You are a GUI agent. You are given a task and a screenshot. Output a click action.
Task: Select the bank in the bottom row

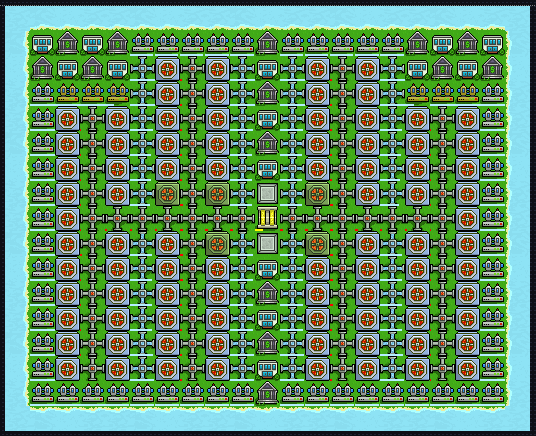pyautogui.click(x=267, y=393)
